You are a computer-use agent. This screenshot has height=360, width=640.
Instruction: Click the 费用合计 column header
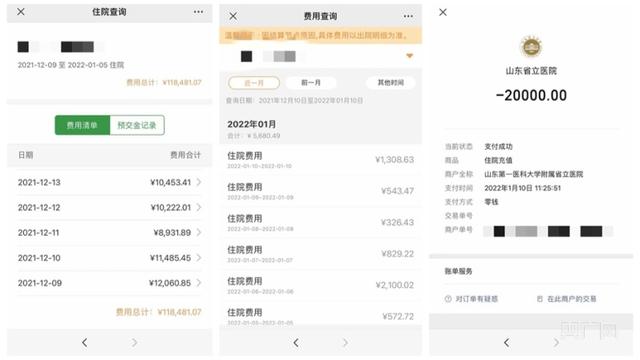pyautogui.click(x=185, y=155)
